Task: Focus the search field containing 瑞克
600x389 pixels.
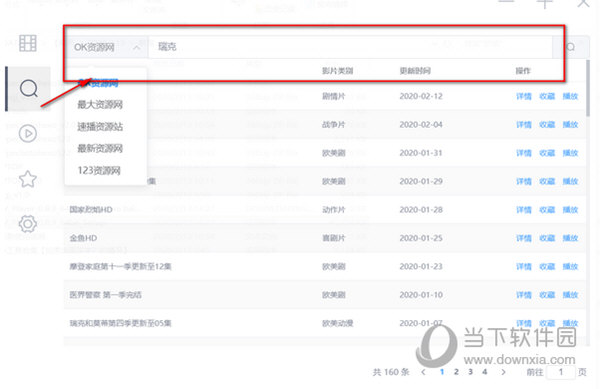Action: click(x=350, y=47)
